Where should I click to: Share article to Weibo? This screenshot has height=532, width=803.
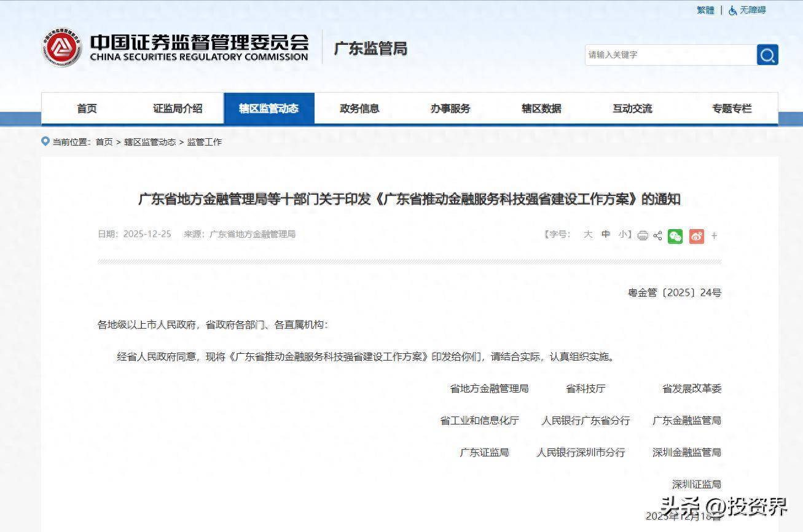pyautogui.click(x=696, y=236)
